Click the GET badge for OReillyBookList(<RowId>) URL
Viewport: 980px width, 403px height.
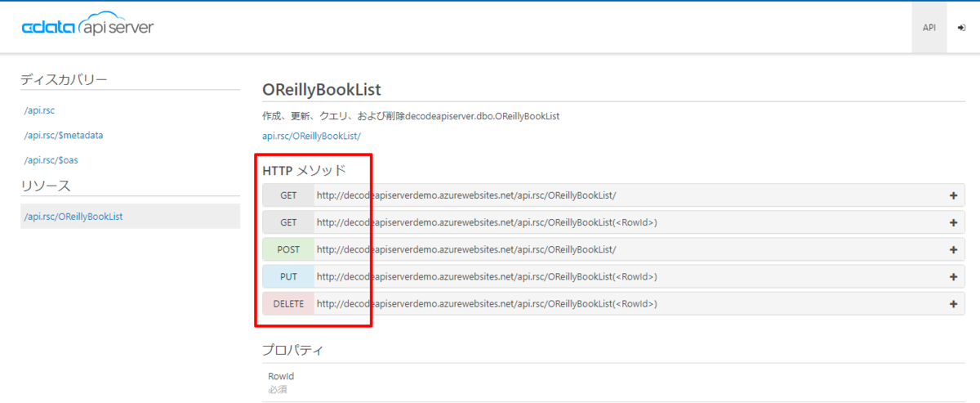pyautogui.click(x=288, y=222)
